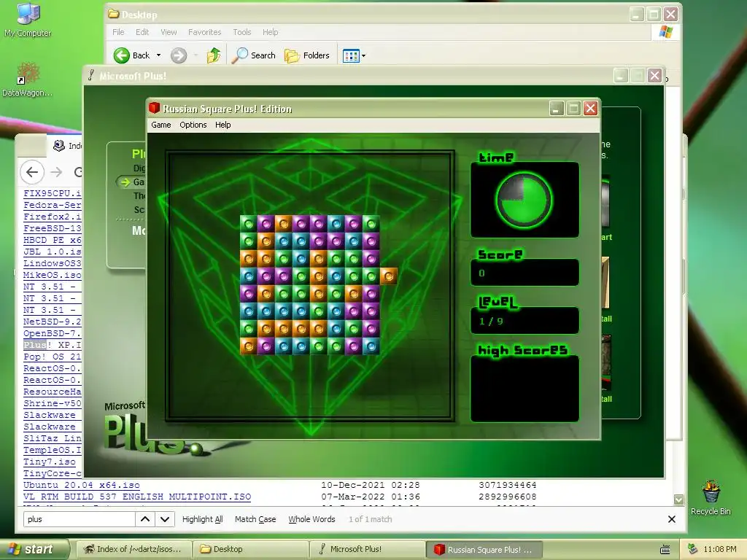747x560 pixels.
Task: Go to next find match with down arrow
Action: (165, 519)
